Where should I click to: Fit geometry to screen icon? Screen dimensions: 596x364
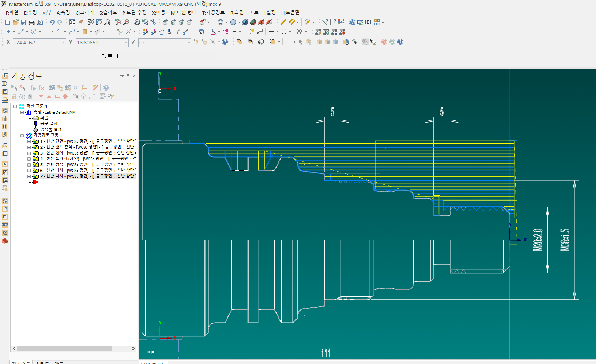pyautogui.click(x=72, y=22)
